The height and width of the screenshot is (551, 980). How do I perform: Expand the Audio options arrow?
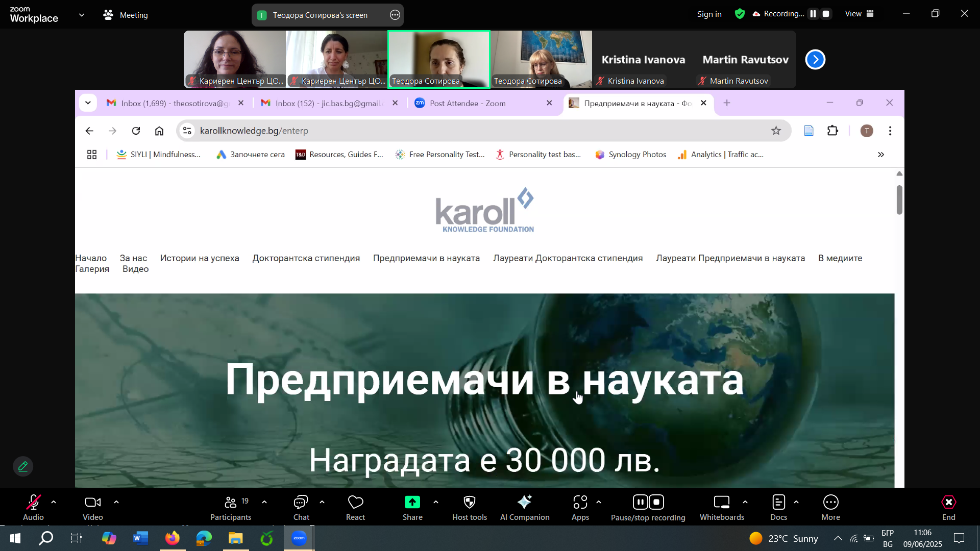coord(54,503)
